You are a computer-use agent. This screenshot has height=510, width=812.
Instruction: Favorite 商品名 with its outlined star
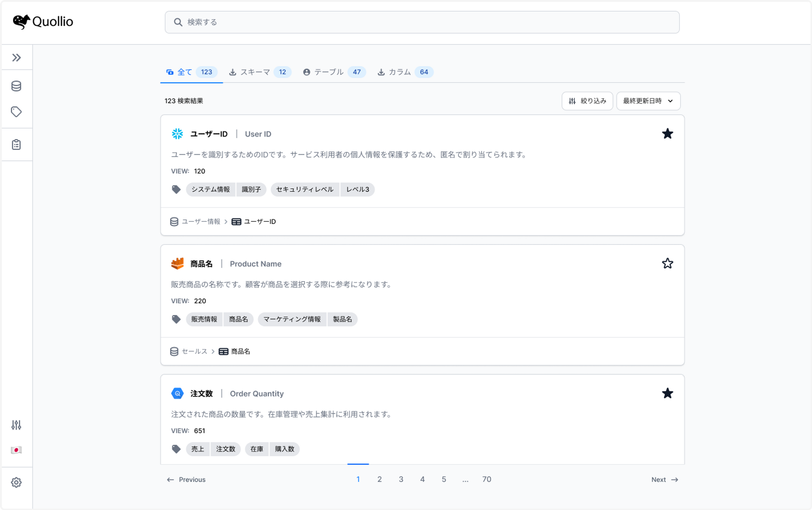point(667,264)
